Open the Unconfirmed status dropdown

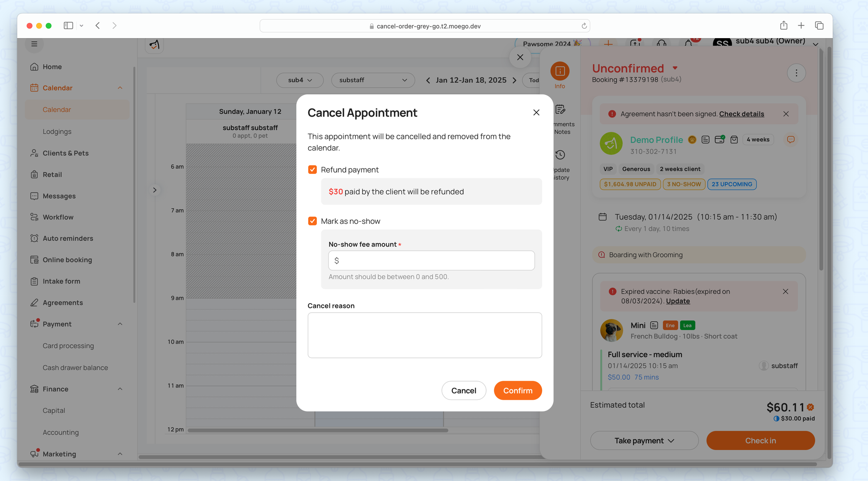click(x=675, y=68)
